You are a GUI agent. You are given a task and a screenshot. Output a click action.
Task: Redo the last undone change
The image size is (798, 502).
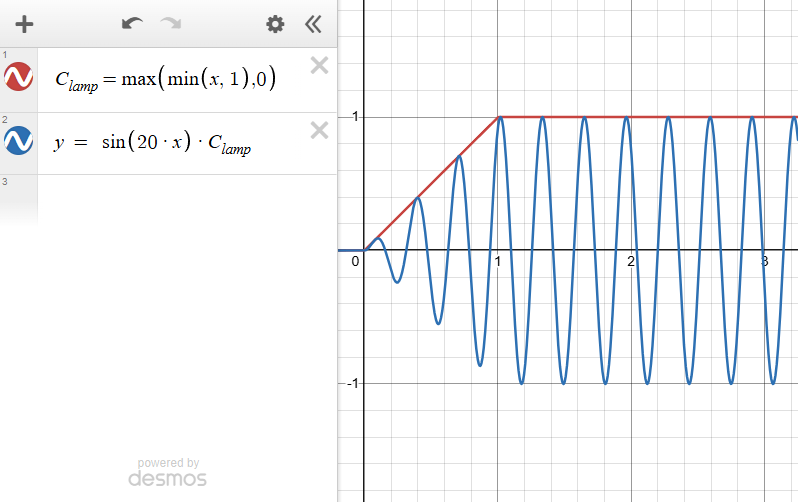coord(171,23)
